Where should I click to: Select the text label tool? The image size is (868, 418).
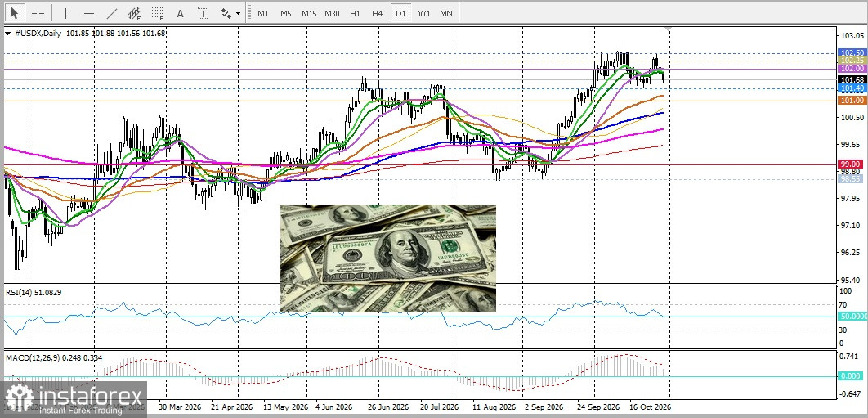click(204, 13)
